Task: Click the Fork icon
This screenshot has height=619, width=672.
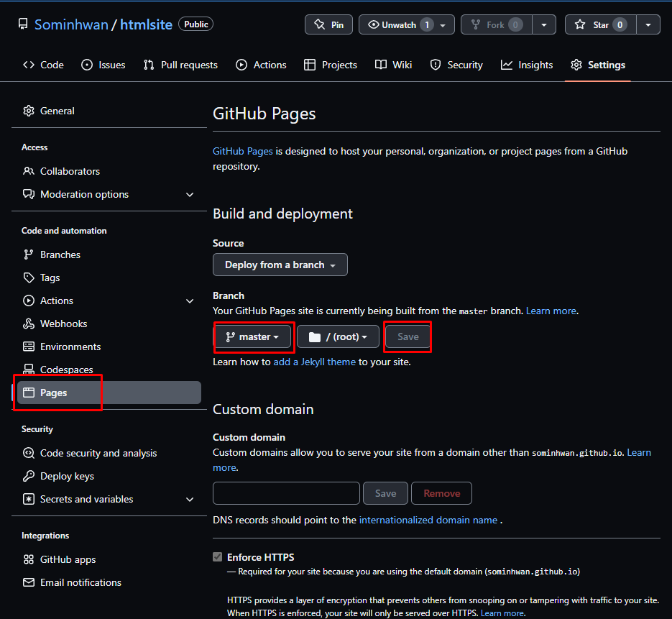Action: coord(476,25)
